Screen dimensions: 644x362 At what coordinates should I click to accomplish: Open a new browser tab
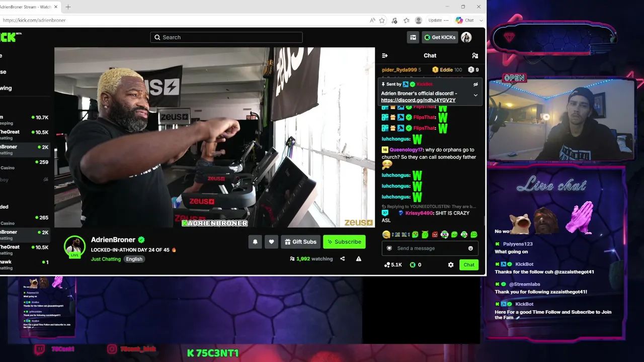(68, 7)
